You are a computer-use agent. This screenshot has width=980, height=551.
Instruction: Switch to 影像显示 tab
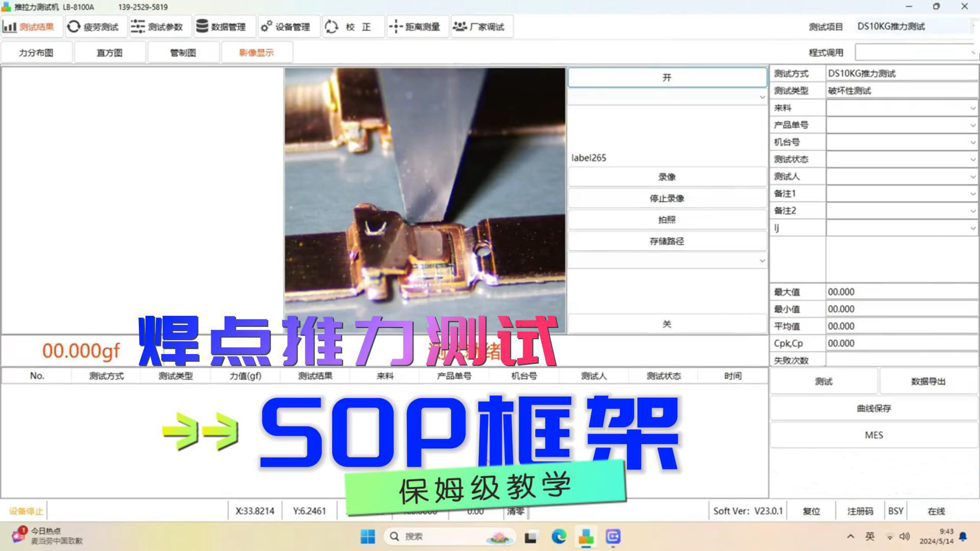(x=256, y=53)
